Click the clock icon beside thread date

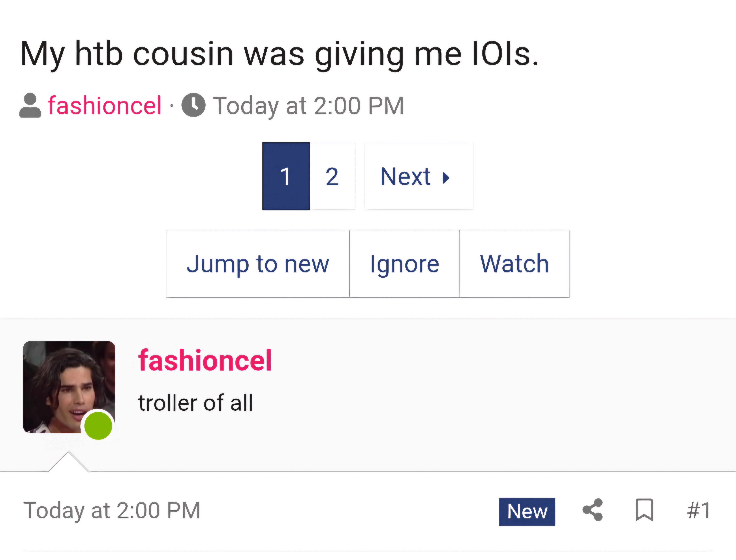(x=193, y=105)
